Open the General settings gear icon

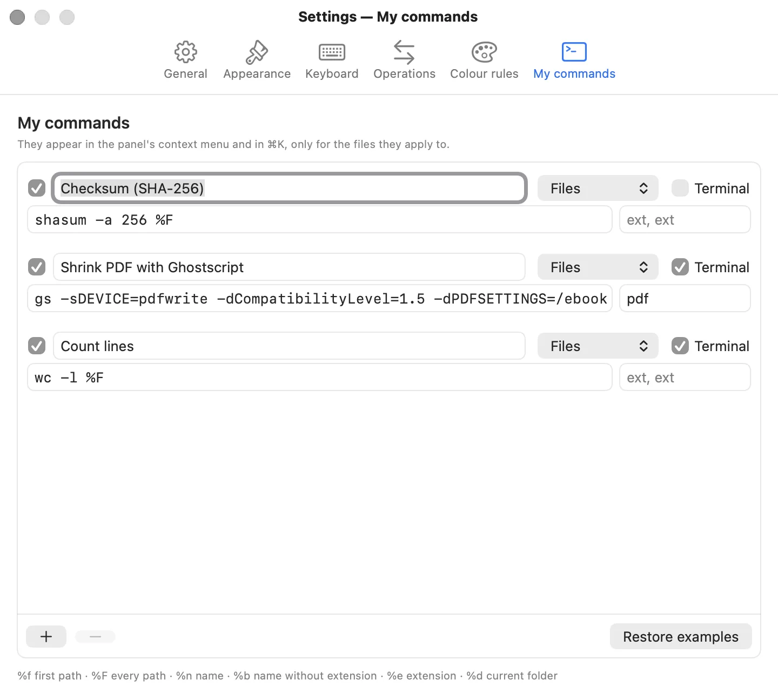185,52
